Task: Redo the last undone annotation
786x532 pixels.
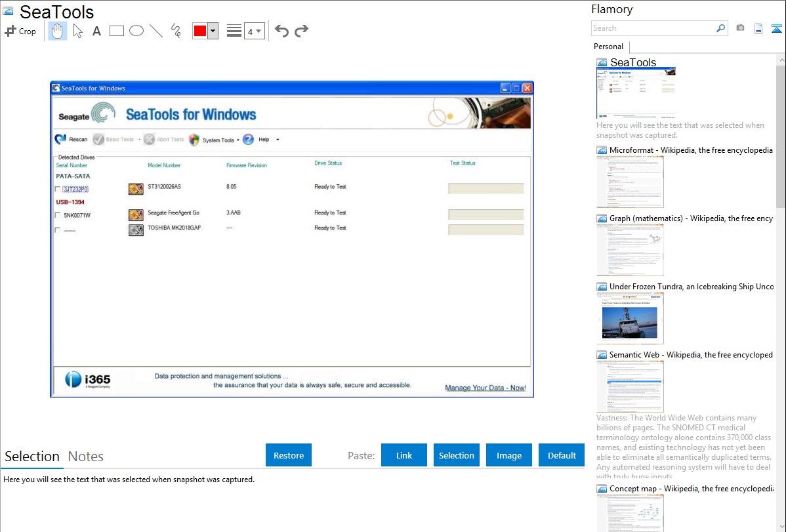Action: [301, 31]
